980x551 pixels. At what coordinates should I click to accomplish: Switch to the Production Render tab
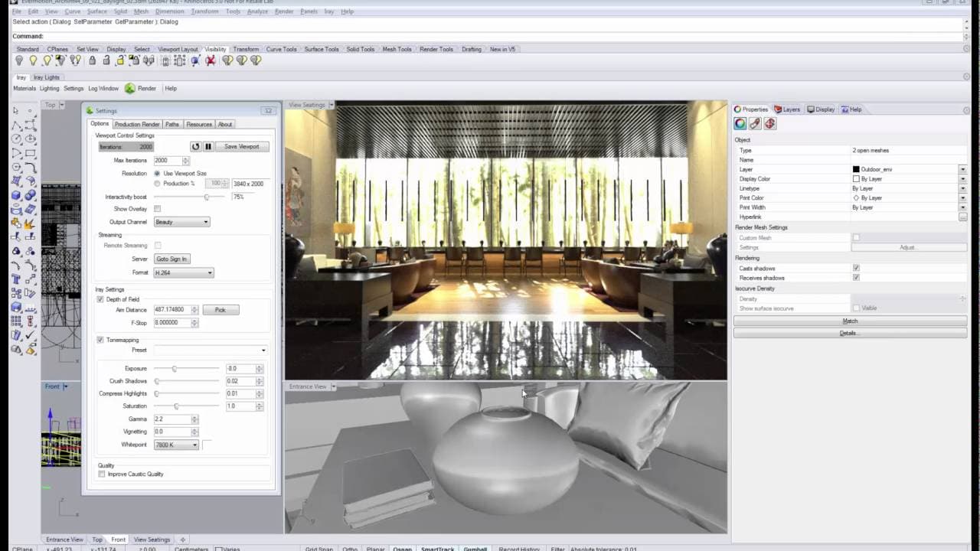[137, 124]
